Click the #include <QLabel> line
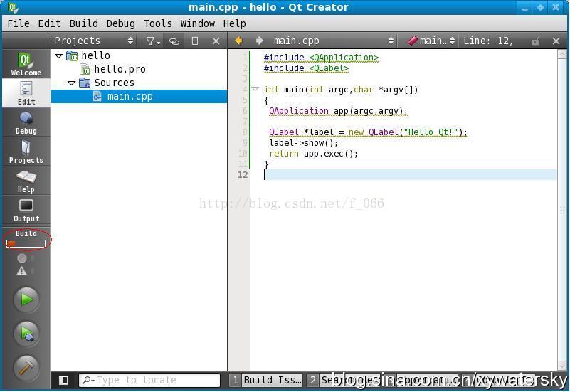This screenshot has height=392, width=570. pos(306,68)
